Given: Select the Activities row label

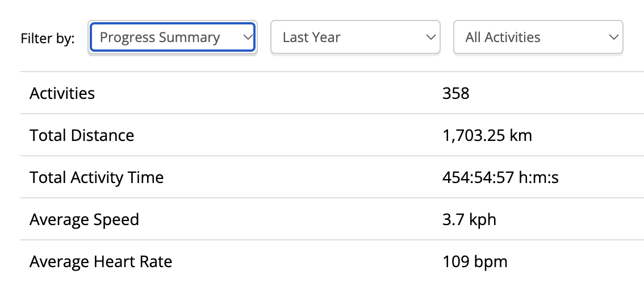Looking at the screenshot, I should (62, 93).
